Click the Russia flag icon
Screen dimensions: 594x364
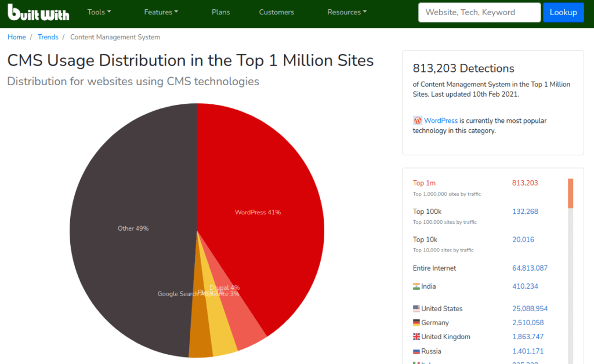point(417,351)
